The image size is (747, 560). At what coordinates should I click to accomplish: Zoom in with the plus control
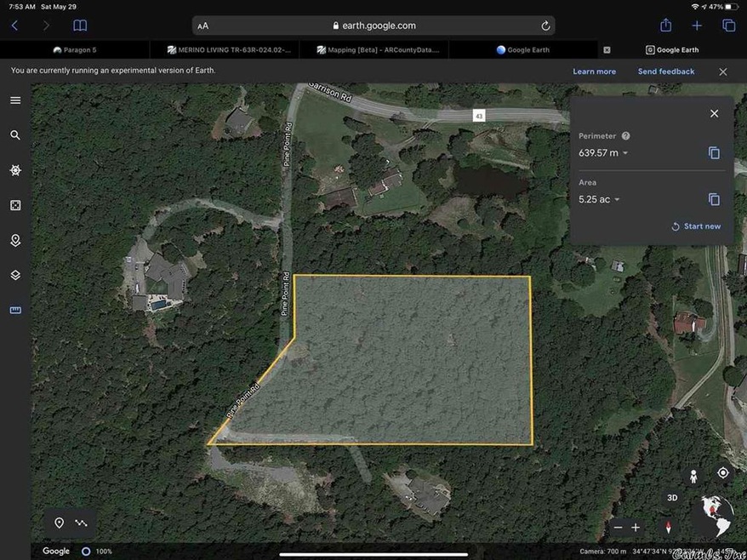tap(636, 528)
